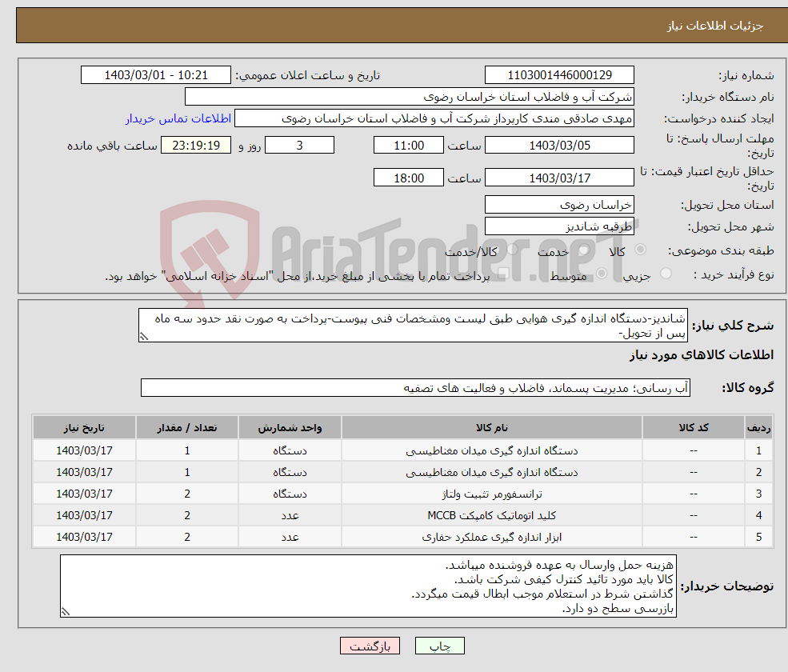Click the ابزار اندازه گیری عملکرد حفاری item name
This screenshot has width=788, height=672.
491,537
